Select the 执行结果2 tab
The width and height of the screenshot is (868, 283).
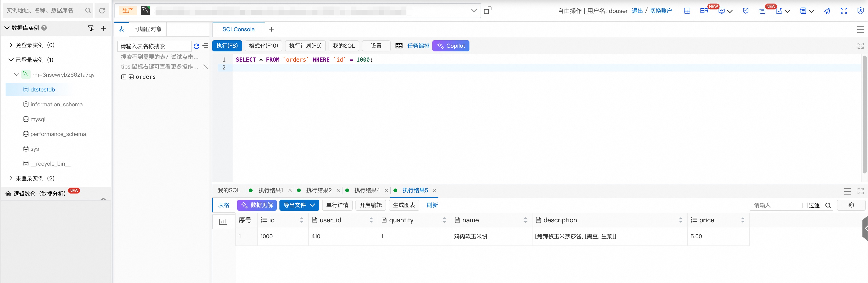(318, 190)
